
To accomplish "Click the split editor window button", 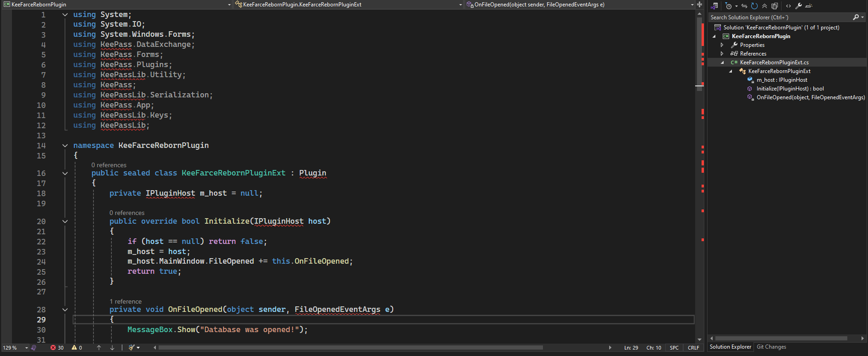I will pyautogui.click(x=699, y=5).
